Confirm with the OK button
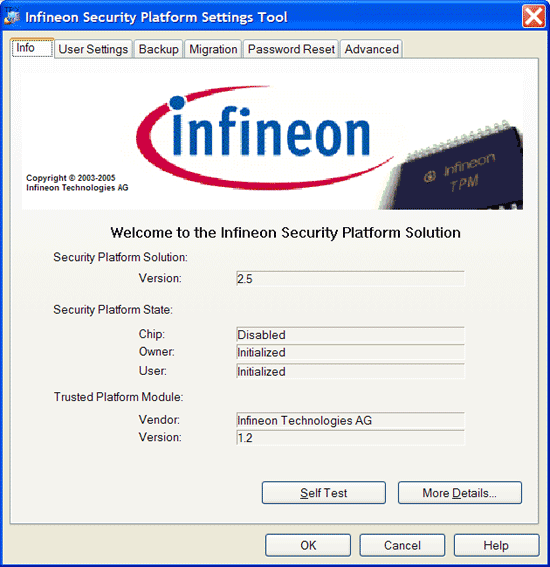The width and height of the screenshot is (550, 567). 308,545
